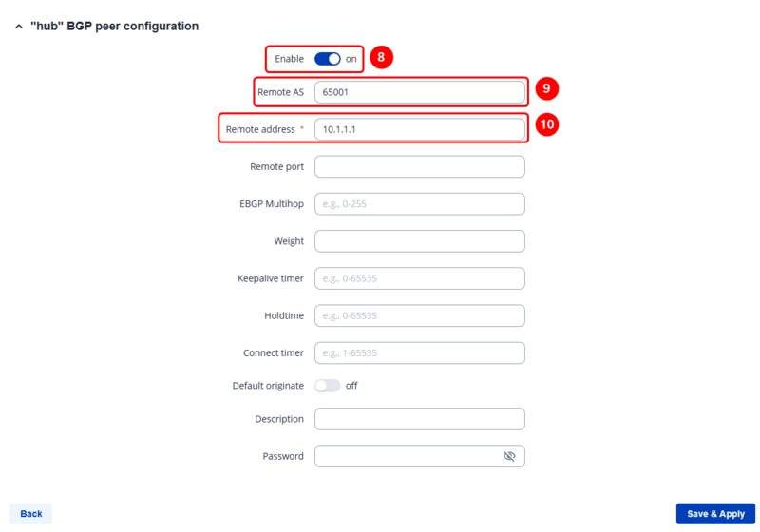This screenshot has width=760, height=532.
Task: Click the Remote AS input field
Action: click(419, 92)
